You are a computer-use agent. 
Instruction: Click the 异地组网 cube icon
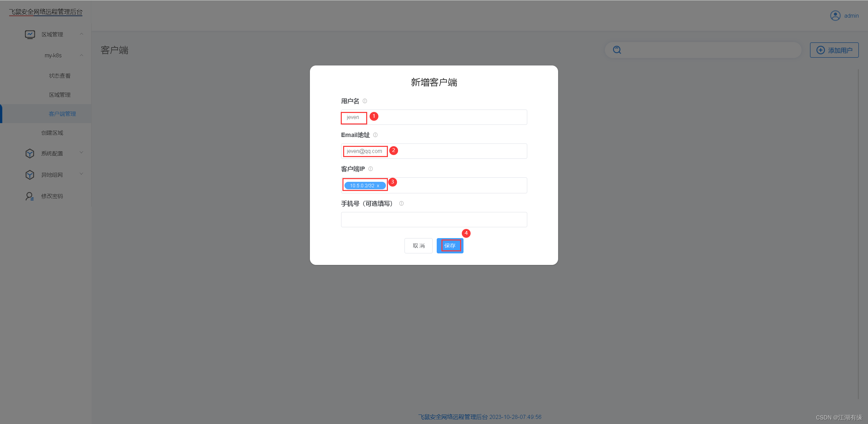[x=30, y=175]
